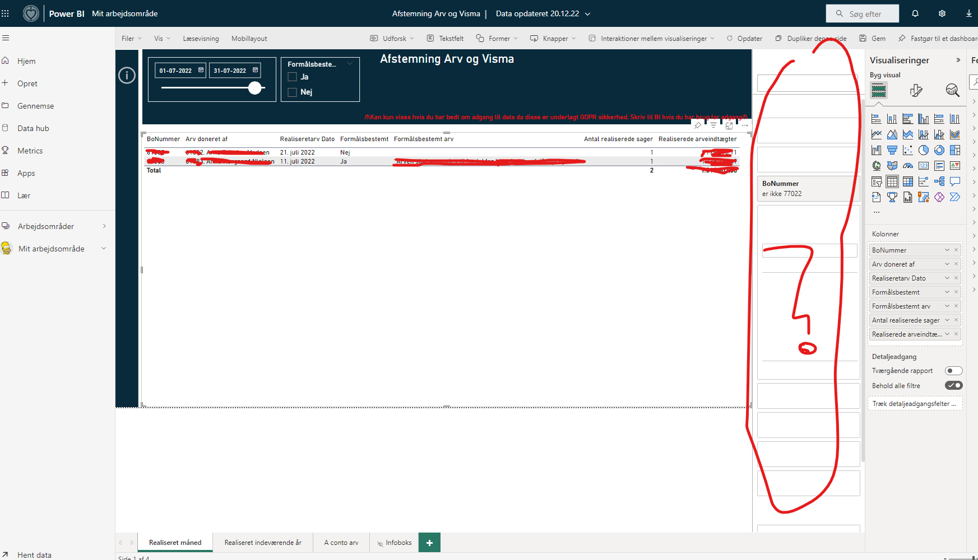The image size is (978, 560).
Task: Click Læsevisning in the toolbar
Action: pos(201,39)
